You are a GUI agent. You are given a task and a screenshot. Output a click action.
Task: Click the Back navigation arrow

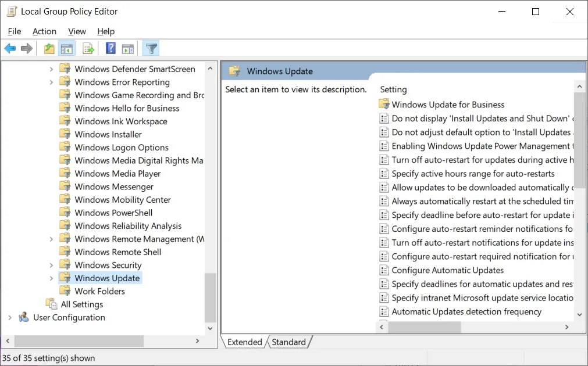tap(10, 48)
